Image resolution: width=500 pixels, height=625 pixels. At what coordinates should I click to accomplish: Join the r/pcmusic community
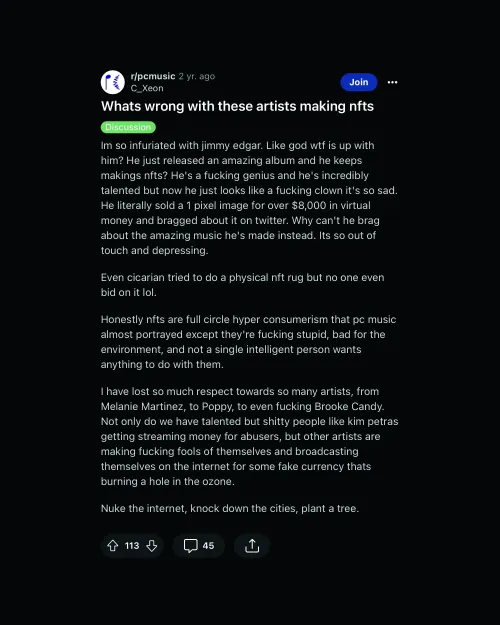(359, 82)
